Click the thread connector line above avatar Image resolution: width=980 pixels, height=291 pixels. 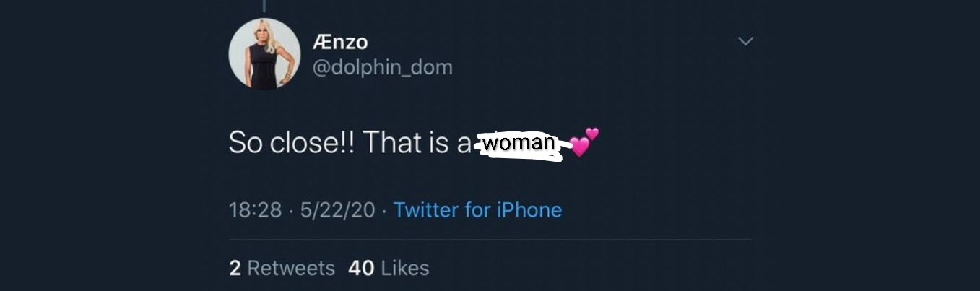[264, 6]
